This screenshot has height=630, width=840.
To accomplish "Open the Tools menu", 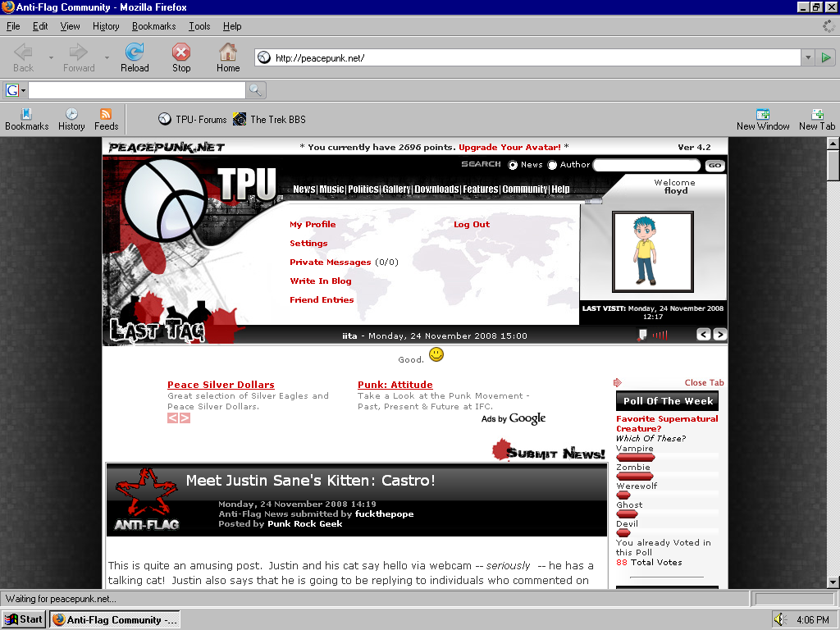I will [x=199, y=26].
